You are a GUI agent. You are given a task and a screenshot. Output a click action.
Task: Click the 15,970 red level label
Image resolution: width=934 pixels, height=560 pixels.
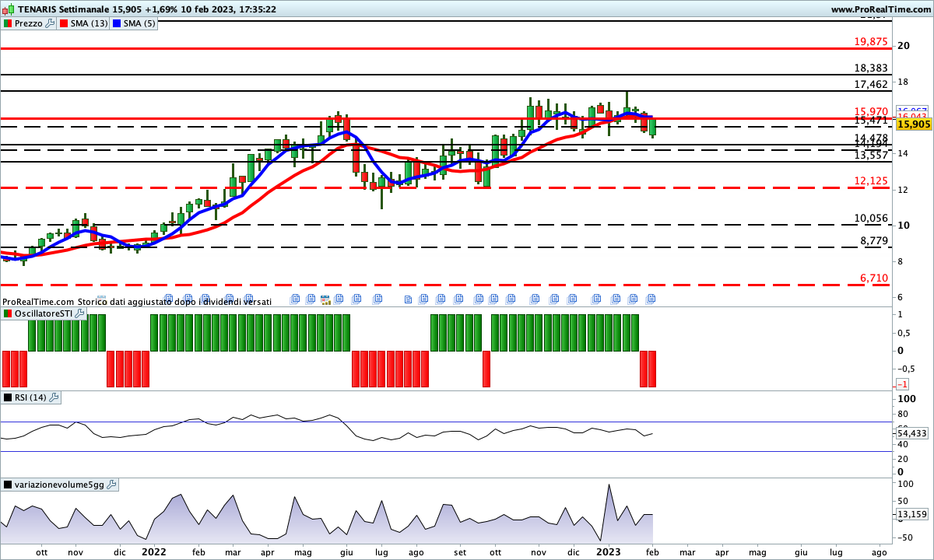pos(871,112)
